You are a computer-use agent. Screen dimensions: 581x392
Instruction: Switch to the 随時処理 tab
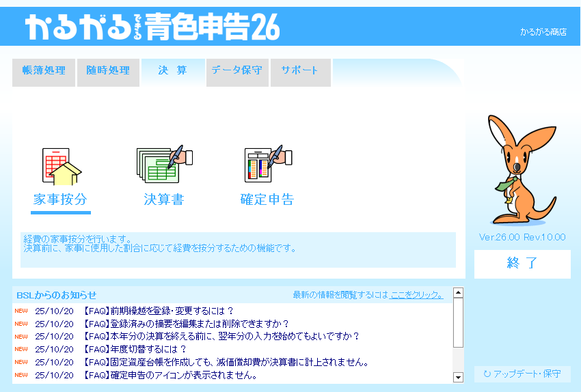click(x=108, y=70)
